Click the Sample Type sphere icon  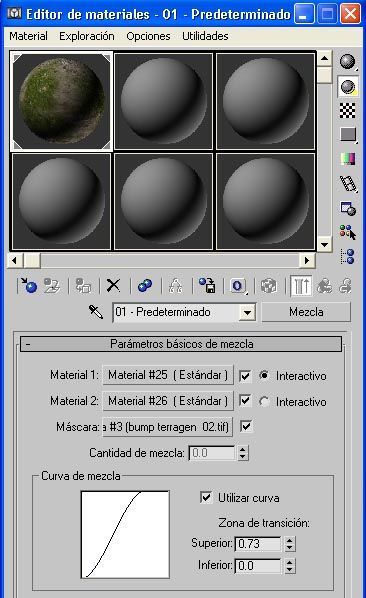click(x=348, y=62)
